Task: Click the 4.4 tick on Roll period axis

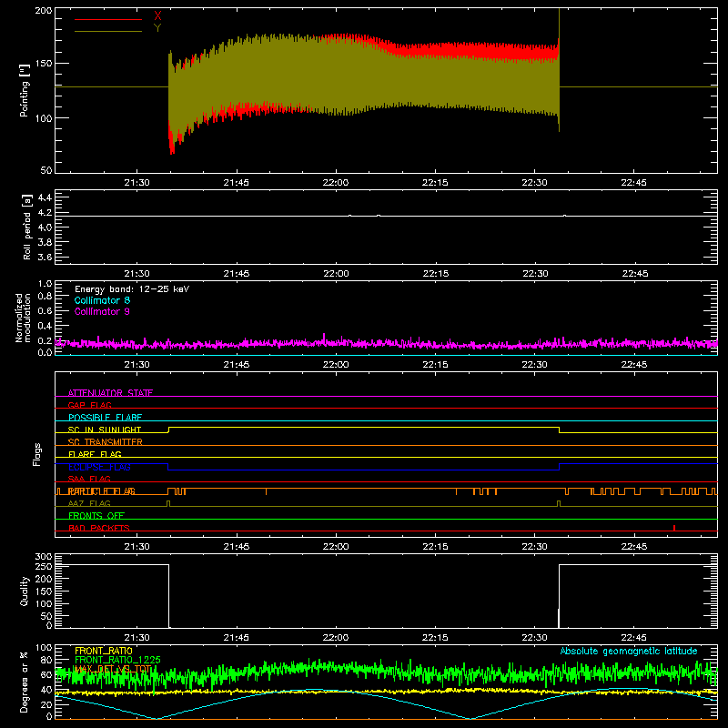Action: click(x=45, y=197)
